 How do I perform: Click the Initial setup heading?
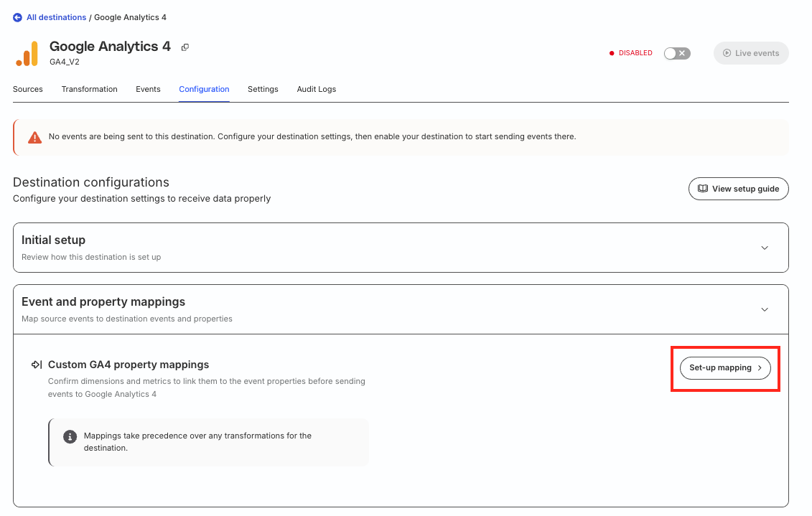point(53,240)
